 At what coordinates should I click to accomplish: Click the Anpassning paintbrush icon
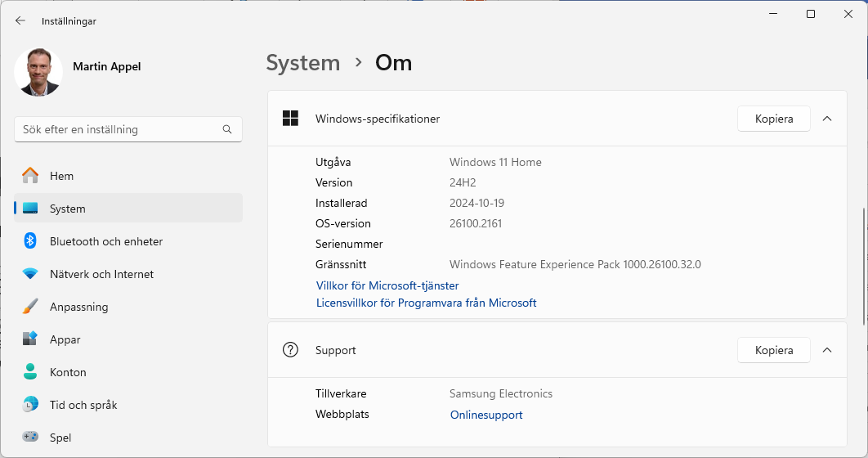(30, 307)
